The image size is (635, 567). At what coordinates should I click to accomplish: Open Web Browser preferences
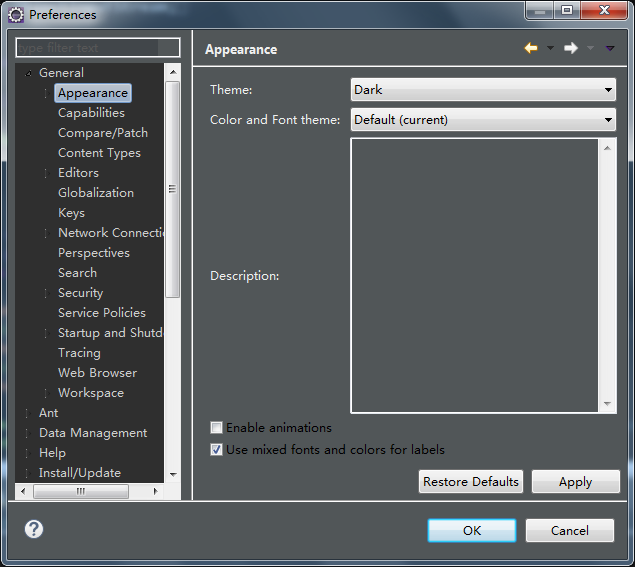click(97, 373)
